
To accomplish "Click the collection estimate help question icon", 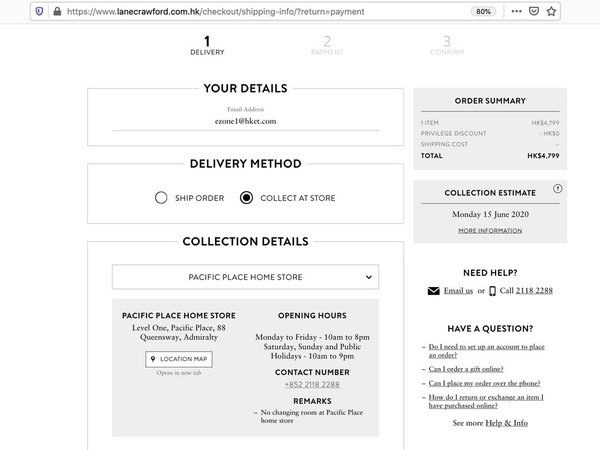I will point(557,188).
